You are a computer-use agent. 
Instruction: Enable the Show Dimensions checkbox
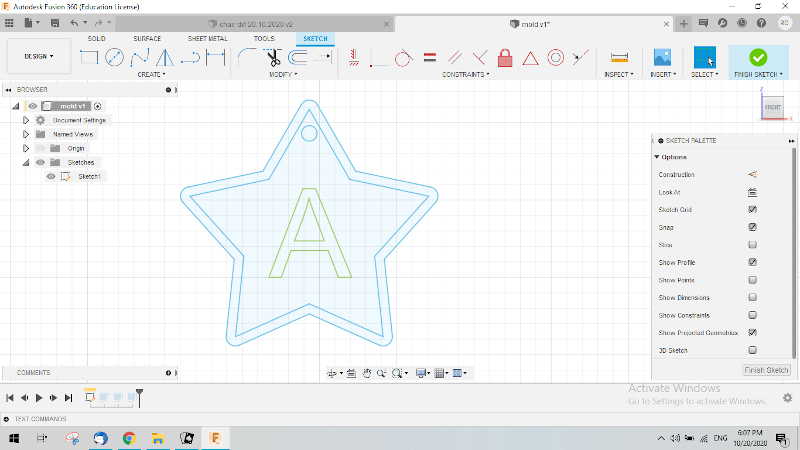pos(752,297)
